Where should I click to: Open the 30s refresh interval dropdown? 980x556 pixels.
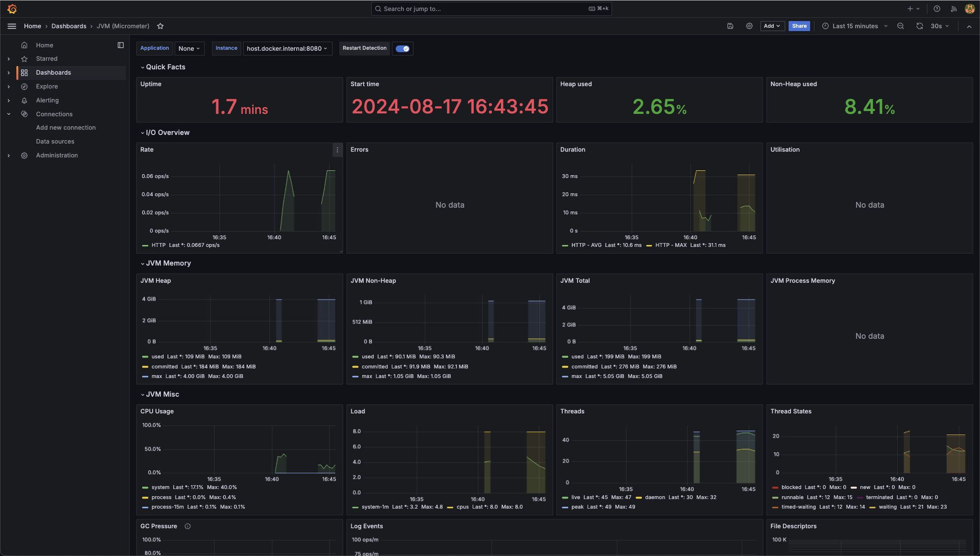pyautogui.click(x=940, y=26)
